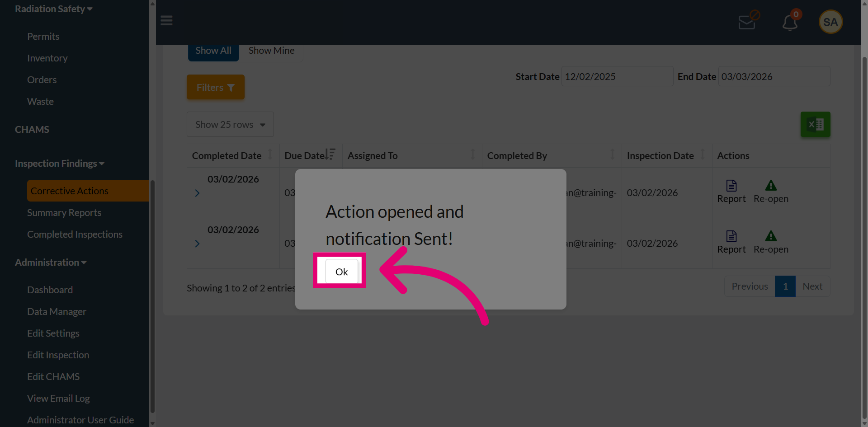The width and height of the screenshot is (868, 427).
Task: Sort by Due Date column
Action: point(311,155)
